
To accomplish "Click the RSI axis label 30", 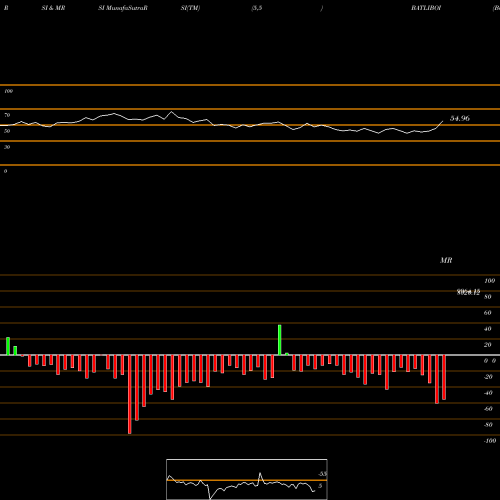I will (7, 147).
